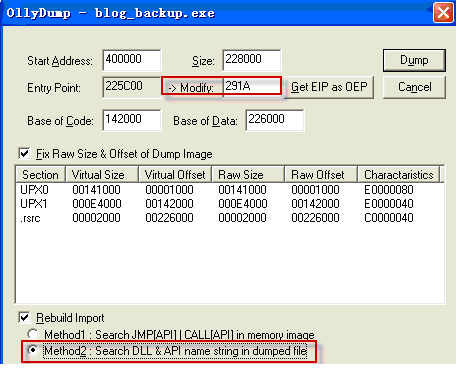Click UPX1 virtual size 000E4000
457x369 pixels.
pyautogui.click(x=97, y=204)
